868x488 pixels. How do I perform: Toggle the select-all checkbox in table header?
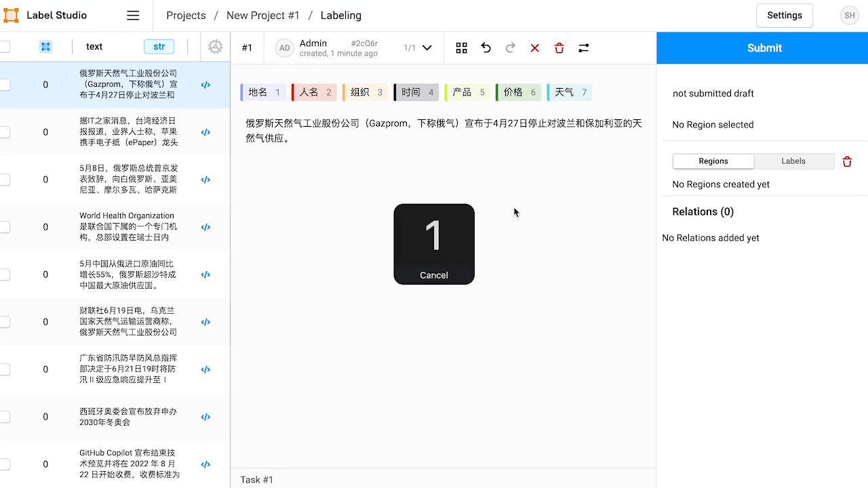(4, 47)
